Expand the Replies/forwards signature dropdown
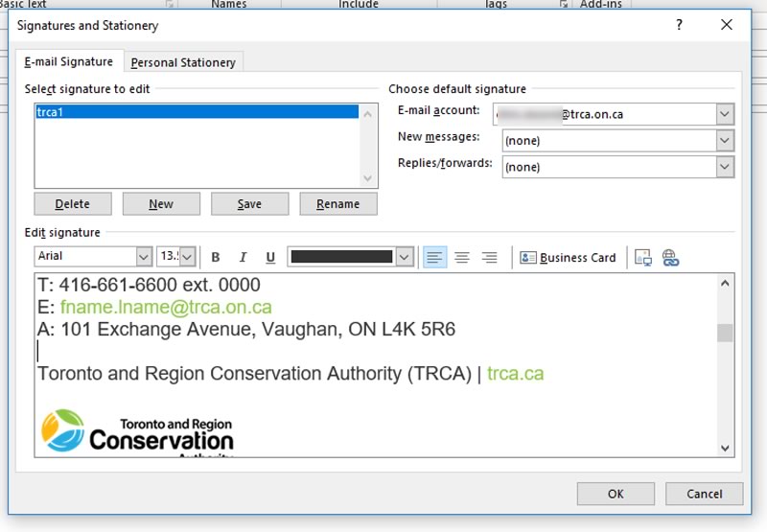Screen dimensions: 767x532 point(725,167)
